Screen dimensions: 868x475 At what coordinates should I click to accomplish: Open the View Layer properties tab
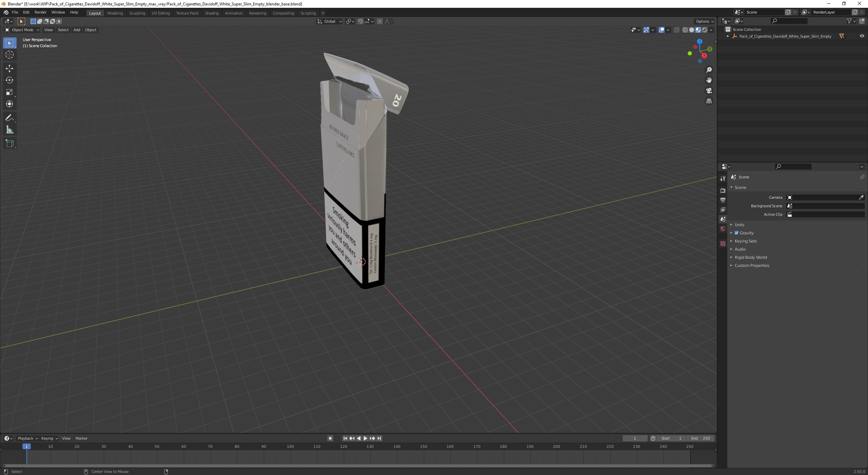click(x=723, y=209)
